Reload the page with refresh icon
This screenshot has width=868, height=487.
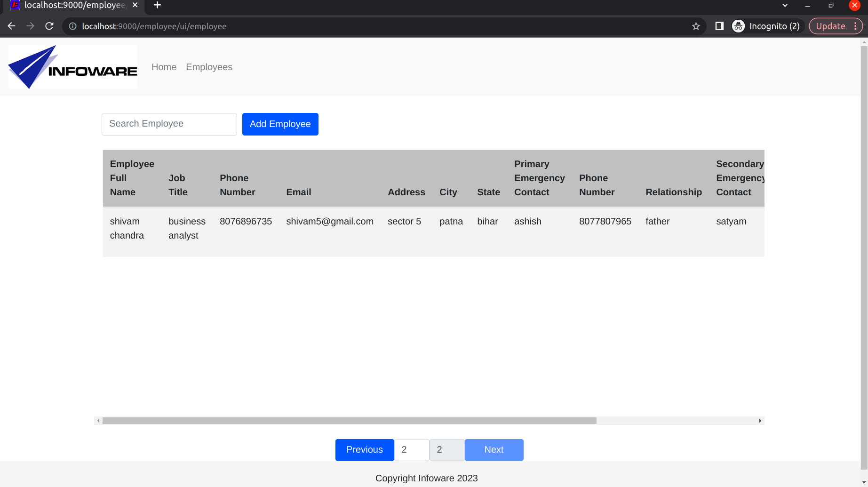pos(49,26)
